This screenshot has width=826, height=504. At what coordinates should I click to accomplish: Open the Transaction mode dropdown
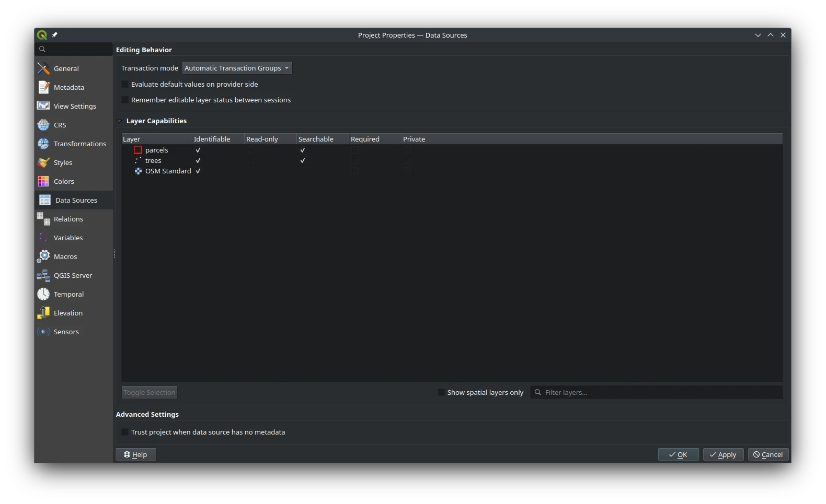click(x=237, y=68)
